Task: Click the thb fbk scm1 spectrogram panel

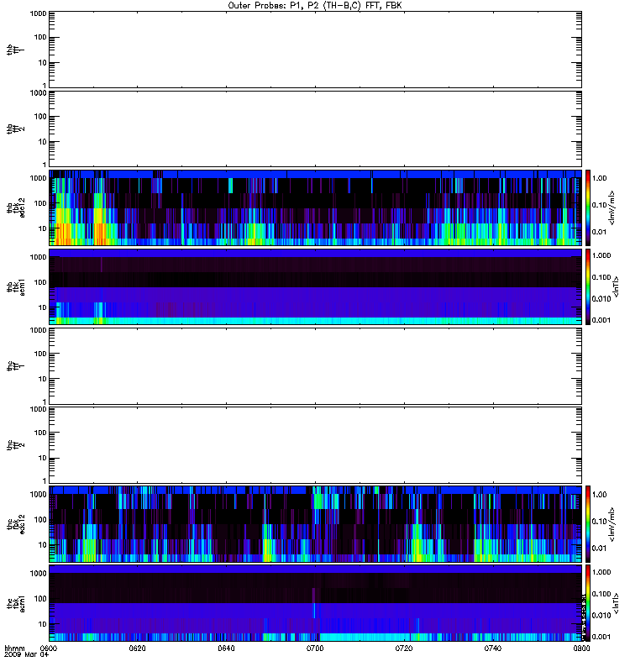Action: 316,286
